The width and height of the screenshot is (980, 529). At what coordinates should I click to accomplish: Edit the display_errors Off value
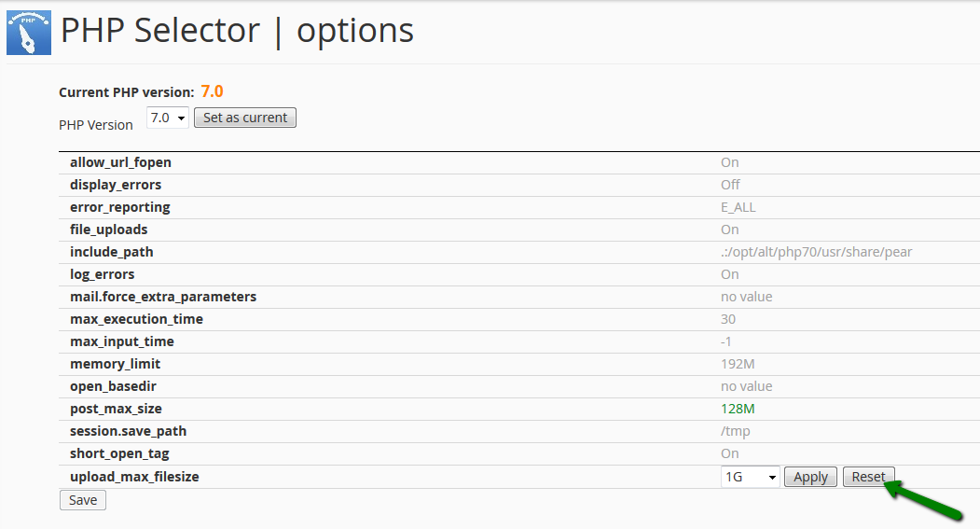click(x=730, y=185)
